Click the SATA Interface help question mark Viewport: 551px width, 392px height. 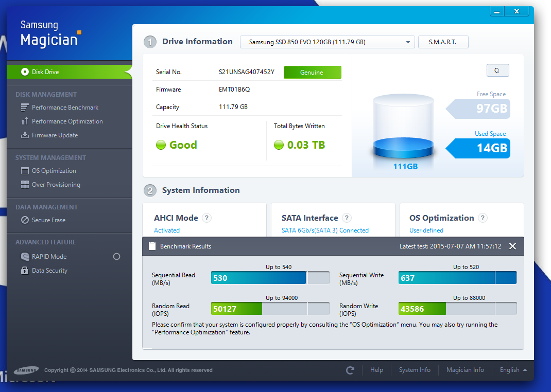tap(347, 218)
